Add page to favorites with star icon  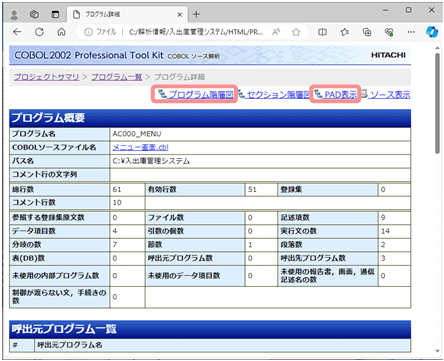click(x=296, y=32)
